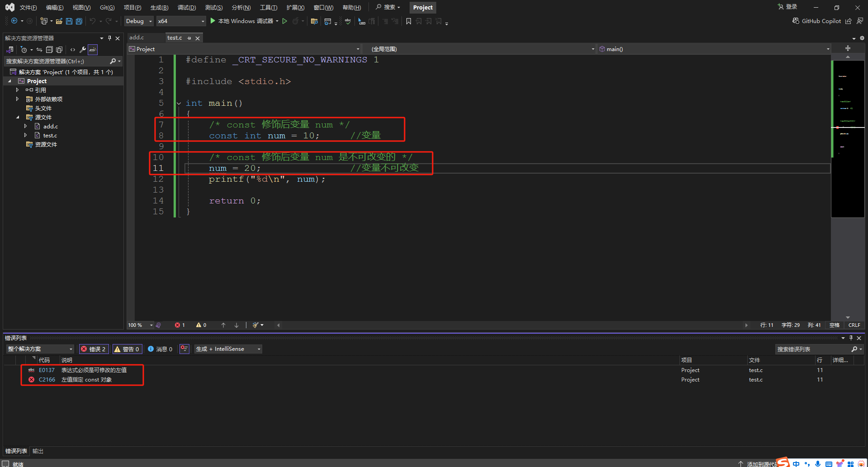868x467 pixels.
Task: Toggle the preview selected items button
Action: [93, 50]
